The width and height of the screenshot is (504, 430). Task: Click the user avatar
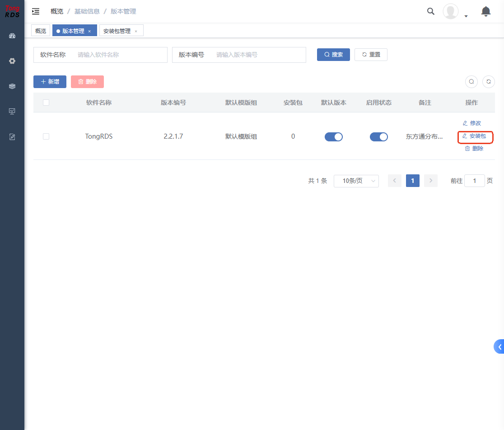click(x=451, y=12)
